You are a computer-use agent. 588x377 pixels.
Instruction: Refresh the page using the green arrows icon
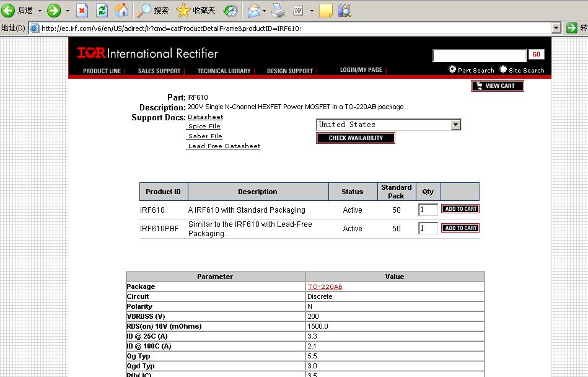coord(102,10)
